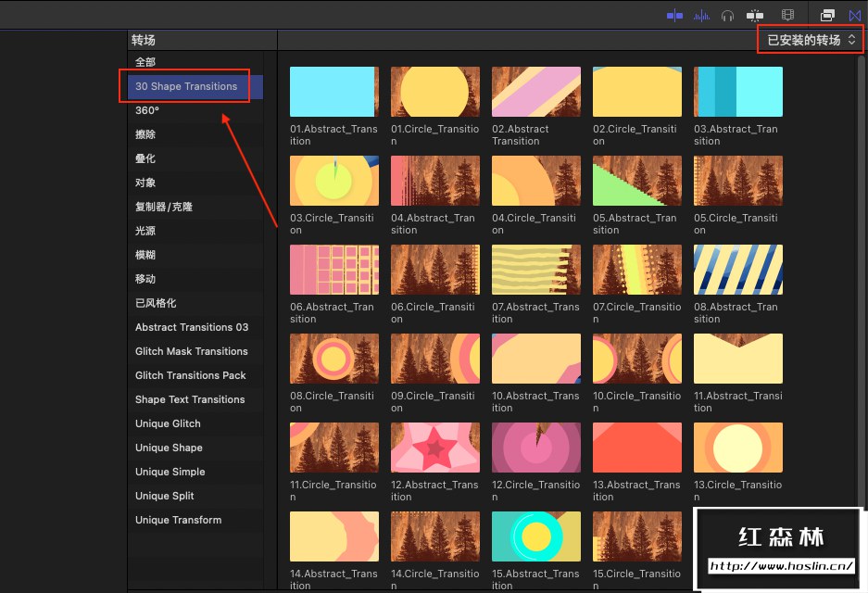Toggle snapping icon in toolbar
This screenshot has height=593, width=868.
pos(755,15)
